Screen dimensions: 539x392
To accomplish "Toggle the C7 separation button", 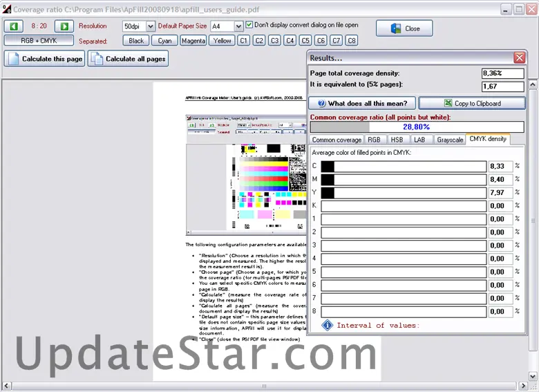I will [x=337, y=41].
